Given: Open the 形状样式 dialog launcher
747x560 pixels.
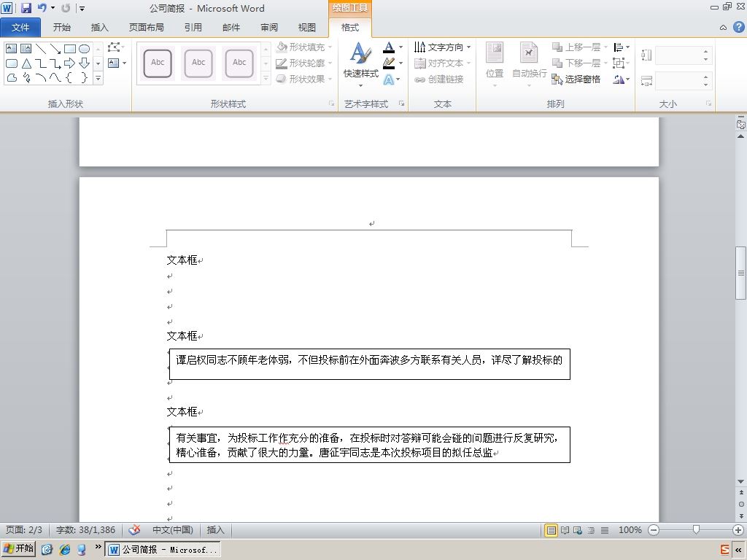Looking at the screenshot, I should pyautogui.click(x=332, y=104).
